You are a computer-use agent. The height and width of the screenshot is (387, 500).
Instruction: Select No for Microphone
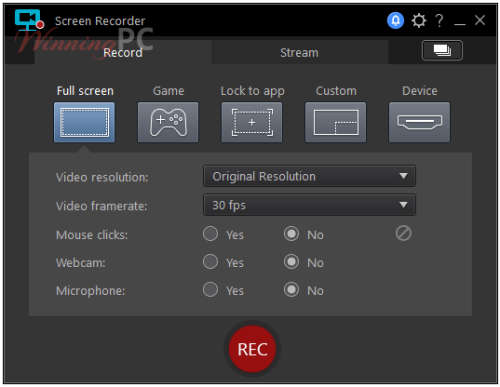291,290
